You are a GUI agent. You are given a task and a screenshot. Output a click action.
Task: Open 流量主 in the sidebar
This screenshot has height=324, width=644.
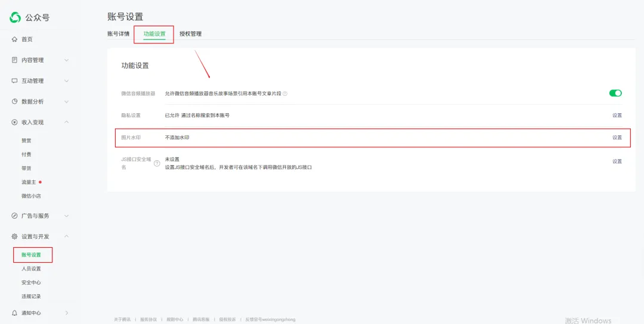(29, 182)
